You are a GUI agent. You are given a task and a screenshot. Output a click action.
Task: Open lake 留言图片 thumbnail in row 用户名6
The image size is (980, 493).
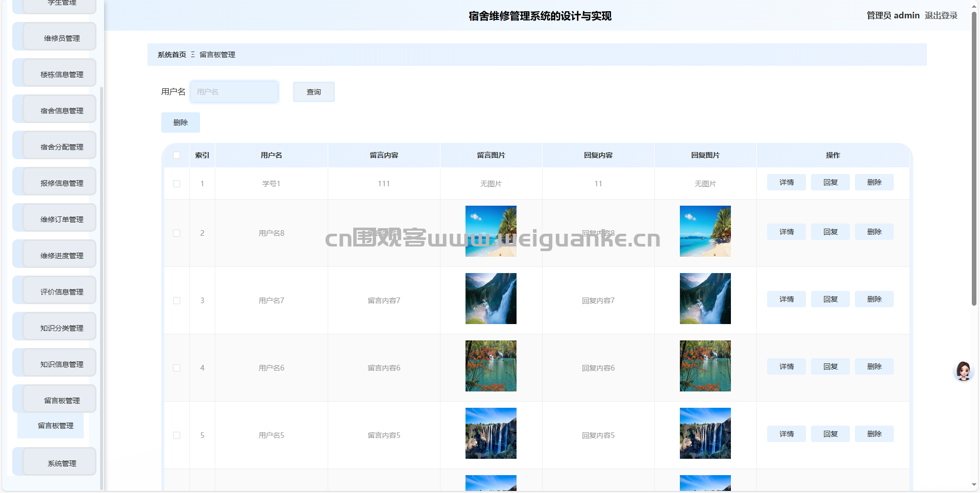[x=491, y=366]
